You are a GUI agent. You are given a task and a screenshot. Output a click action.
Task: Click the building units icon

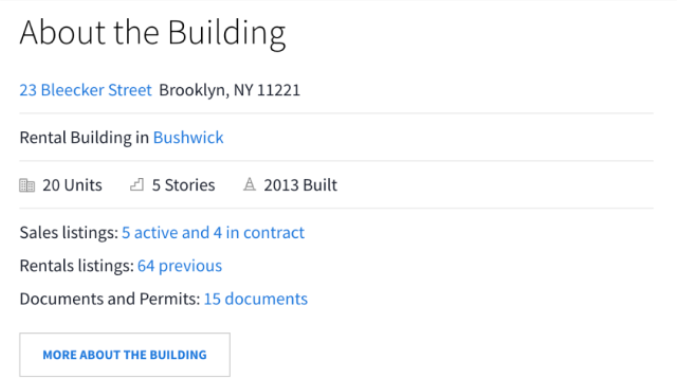tap(27, 185)
